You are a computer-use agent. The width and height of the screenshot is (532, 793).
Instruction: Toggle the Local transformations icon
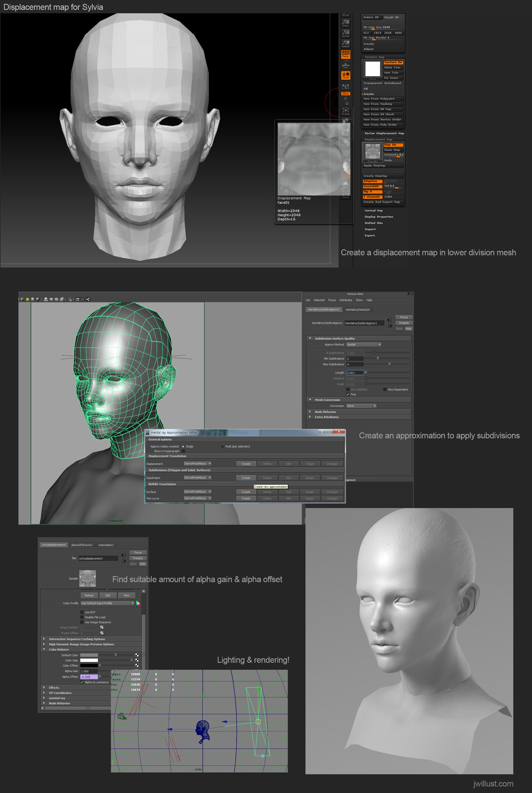pyautogui.click(x=345, y=75)
